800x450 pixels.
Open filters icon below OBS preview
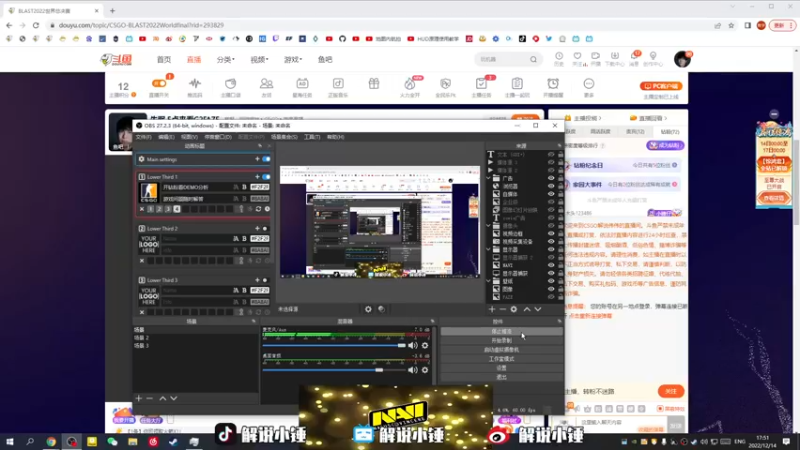click(381, 309)
